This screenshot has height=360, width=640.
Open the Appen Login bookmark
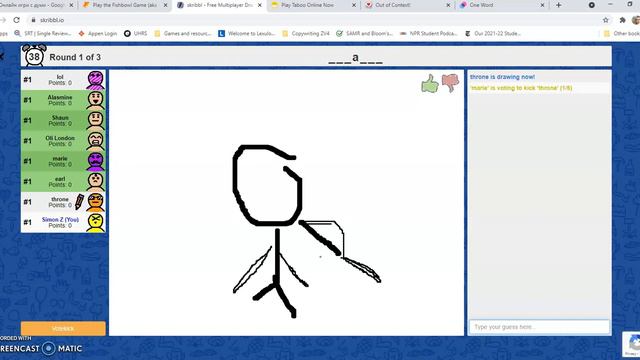coord(98,33)
